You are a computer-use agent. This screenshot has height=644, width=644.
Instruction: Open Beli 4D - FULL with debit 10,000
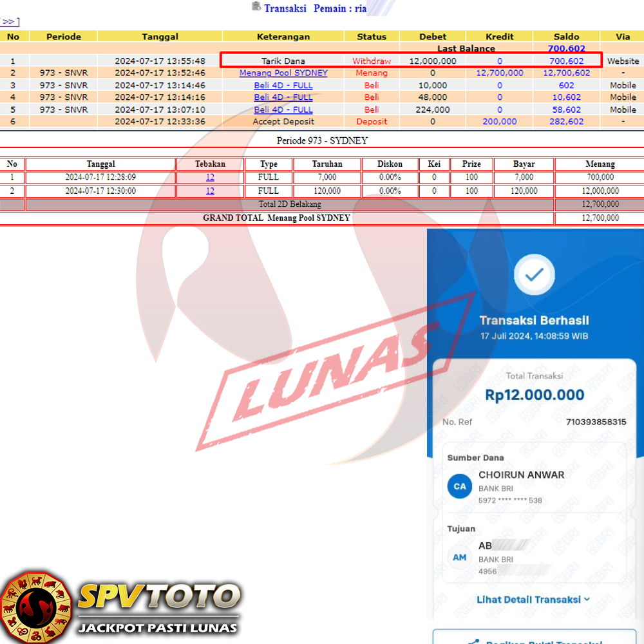pyautogui.click(x=283, y=85)
